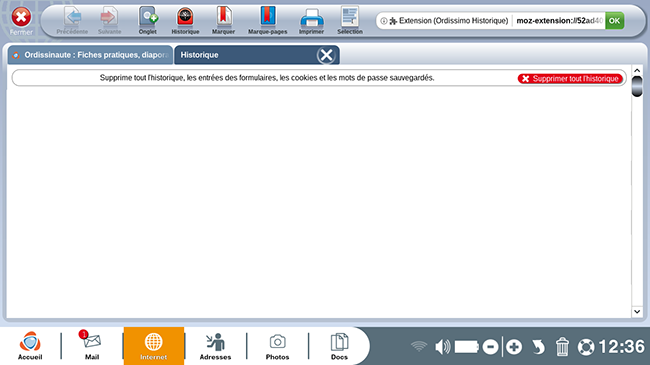This screenshot has height=365, width=650.
Task: Close the Historique tab
Action: [326, 55]
